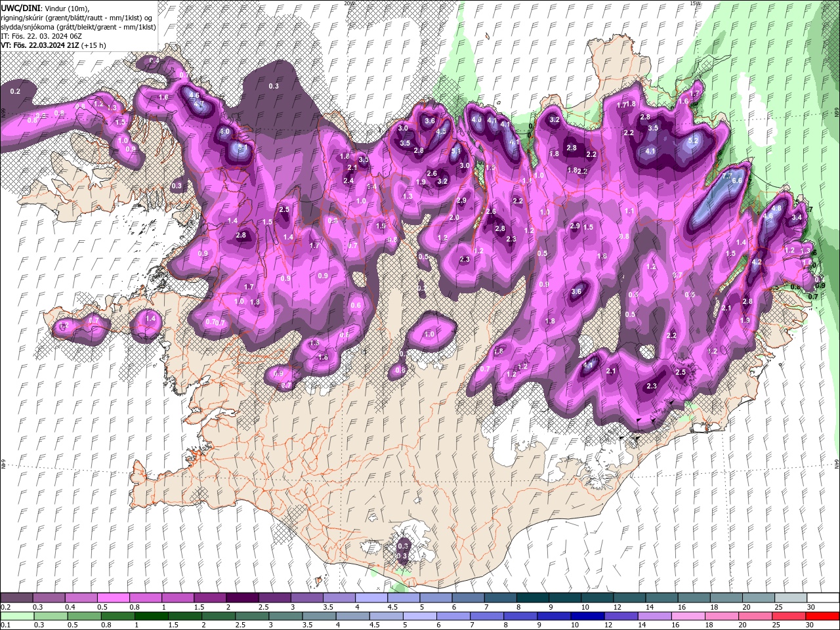This screenshot has width=840, height=630.
Task: Click the '0.2' label in upper legend
Action: pyautogui.click(x=5, y=607)
